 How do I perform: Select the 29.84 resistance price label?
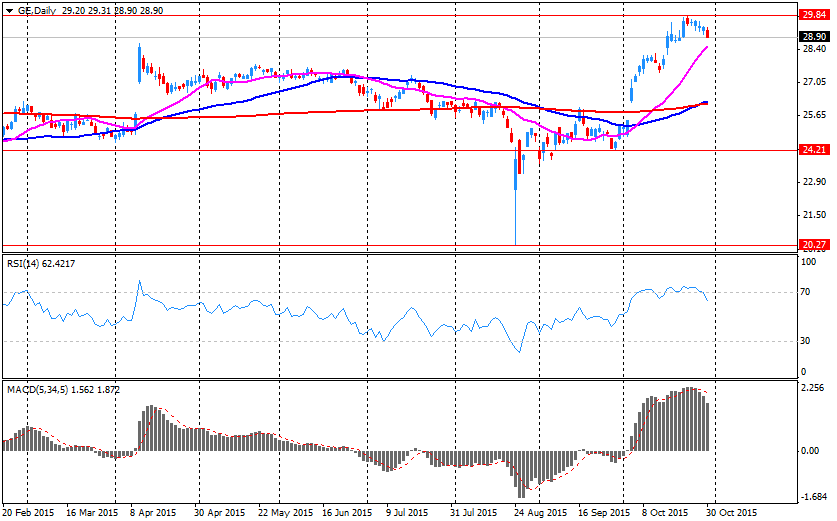tap(814, 15)
